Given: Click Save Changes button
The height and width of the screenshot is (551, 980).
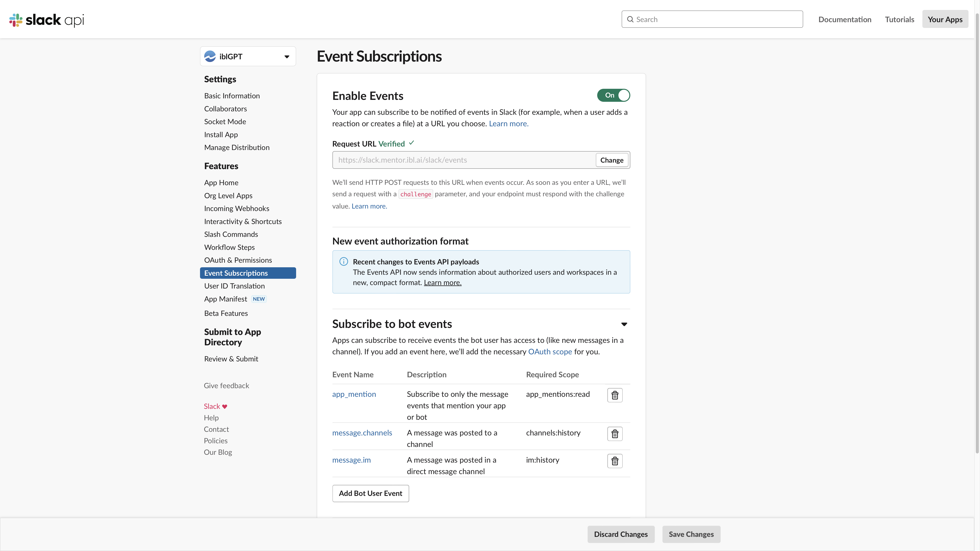Looking at the screenshot, I should click(691, 534).
